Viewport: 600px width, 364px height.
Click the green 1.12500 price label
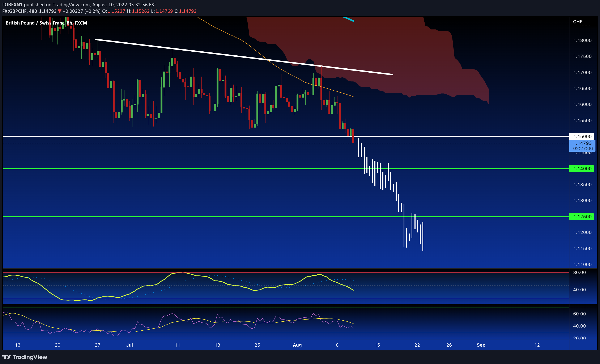(x=582, y=217)
